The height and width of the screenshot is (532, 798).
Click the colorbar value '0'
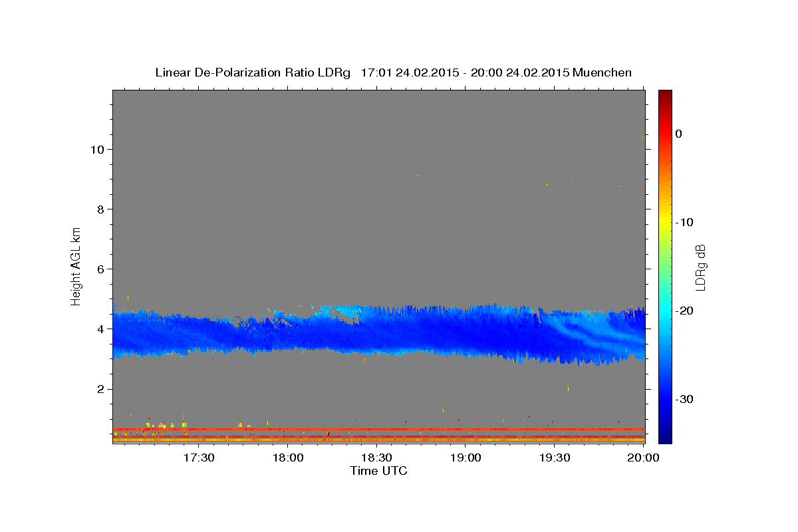pyautogui.click(x=678, y=134)
